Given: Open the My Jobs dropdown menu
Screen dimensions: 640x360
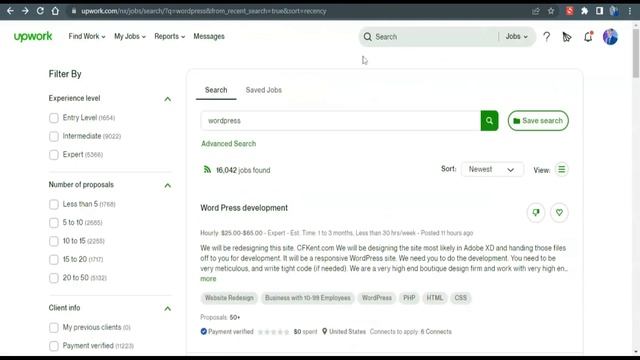Looking at the screenshot, I should point(130,36).
